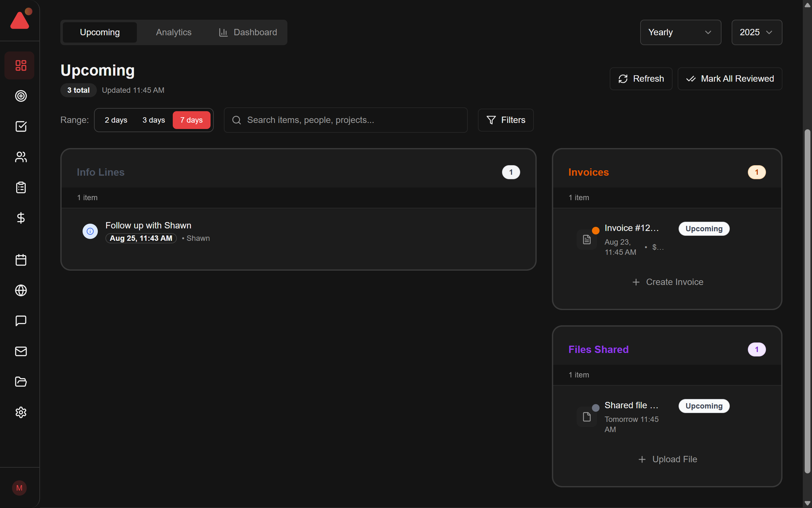Click the 3 total count badge
The width and height of the screenshot is (812, 508).
click(78, 90)
